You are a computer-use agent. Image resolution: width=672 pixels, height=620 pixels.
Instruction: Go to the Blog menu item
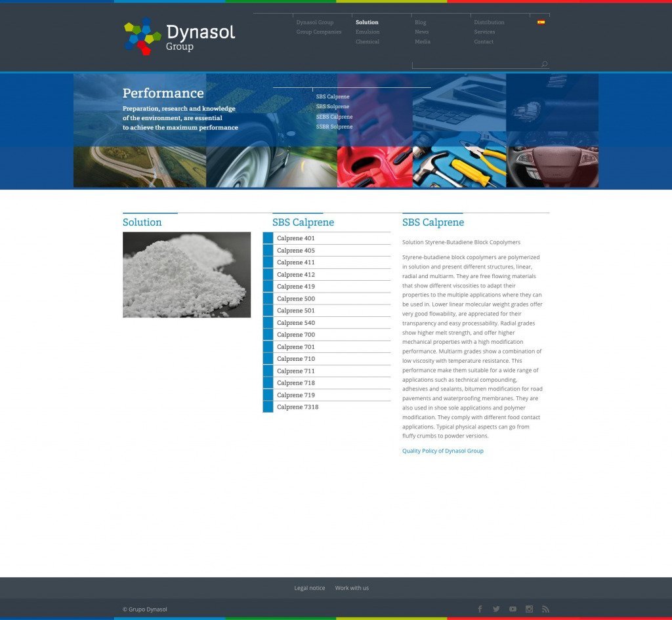[x=421, y=22]
